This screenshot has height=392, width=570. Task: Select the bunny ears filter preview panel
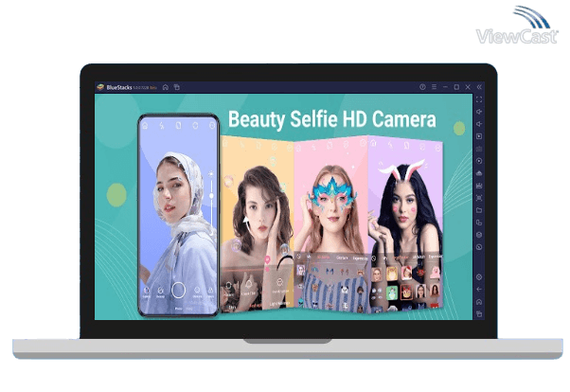click(x=405, y=223)
